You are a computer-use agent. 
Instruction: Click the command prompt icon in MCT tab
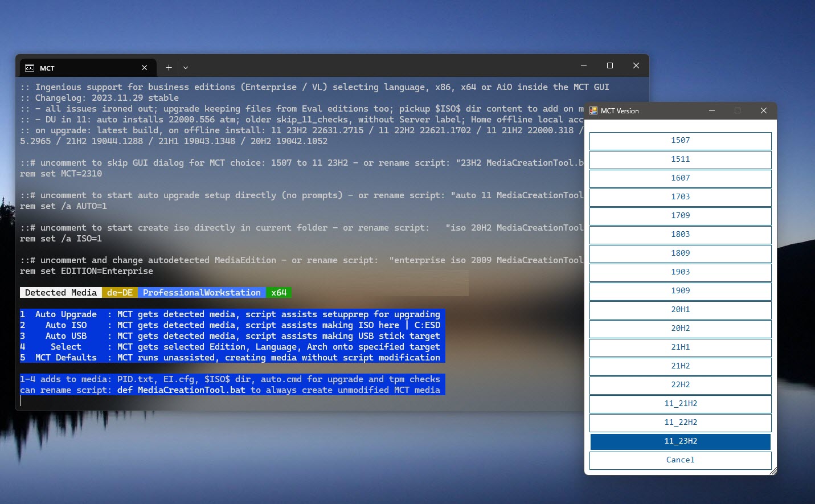(30, 68)
